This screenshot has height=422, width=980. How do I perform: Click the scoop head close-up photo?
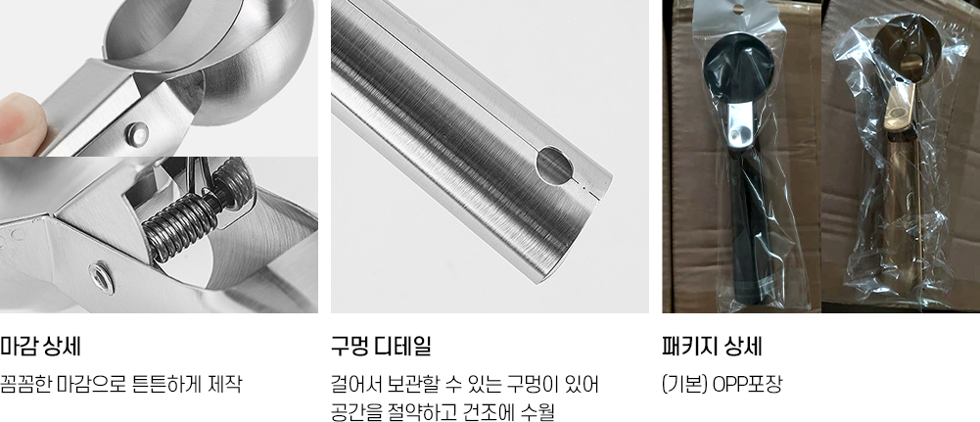(x=159, y=77)
